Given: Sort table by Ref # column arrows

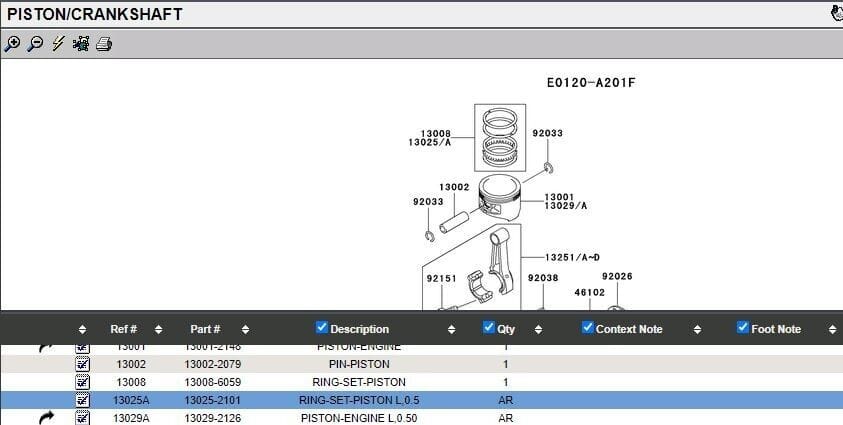Looking at the screenshot, I should (159, 329).
